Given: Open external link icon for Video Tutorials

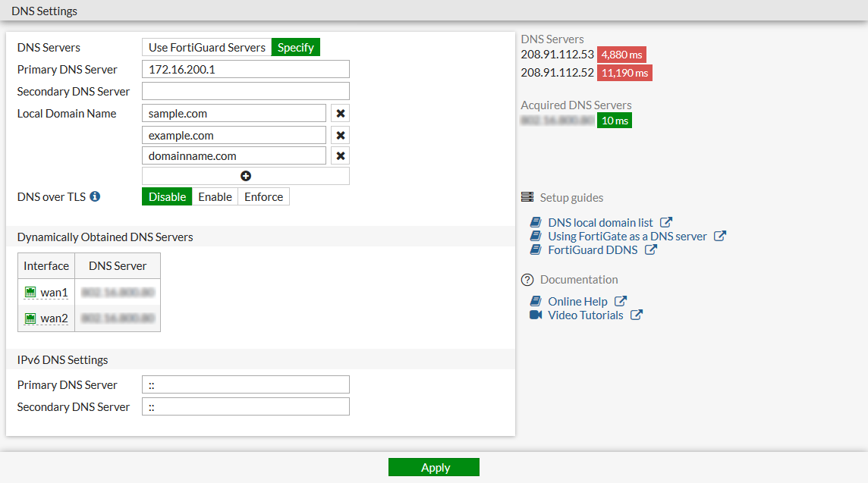Looking at the screenshot, I should (x=637, y=315).
